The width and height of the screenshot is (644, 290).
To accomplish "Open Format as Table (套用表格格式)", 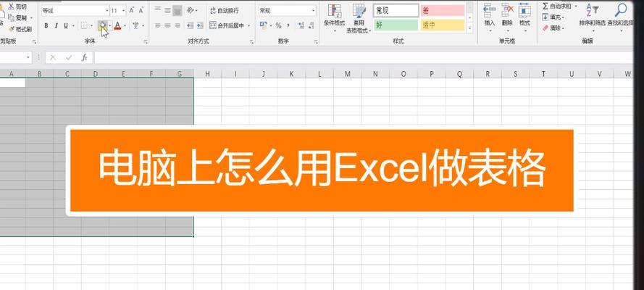I will (x=359, y=18).
